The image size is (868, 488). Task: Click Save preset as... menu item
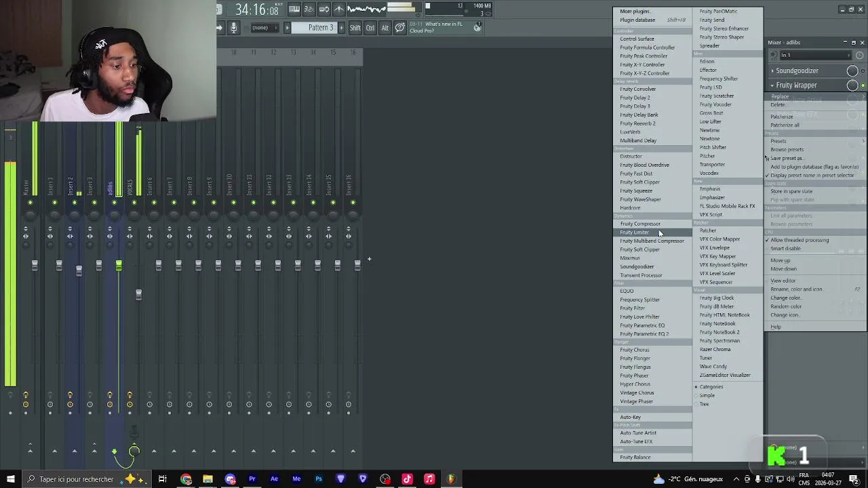(x=816, y=158)
